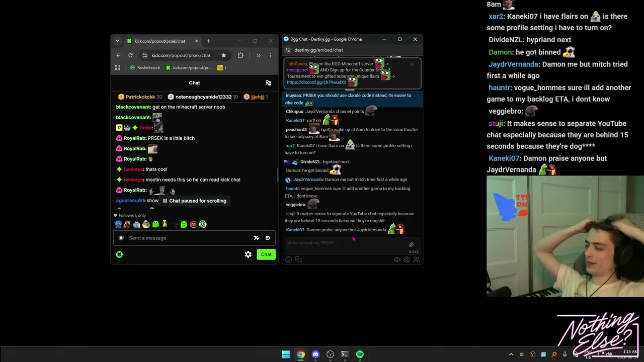Click the Kaneki07 name before "Damon praise"
644x362 pixels.
pos(295,230)
